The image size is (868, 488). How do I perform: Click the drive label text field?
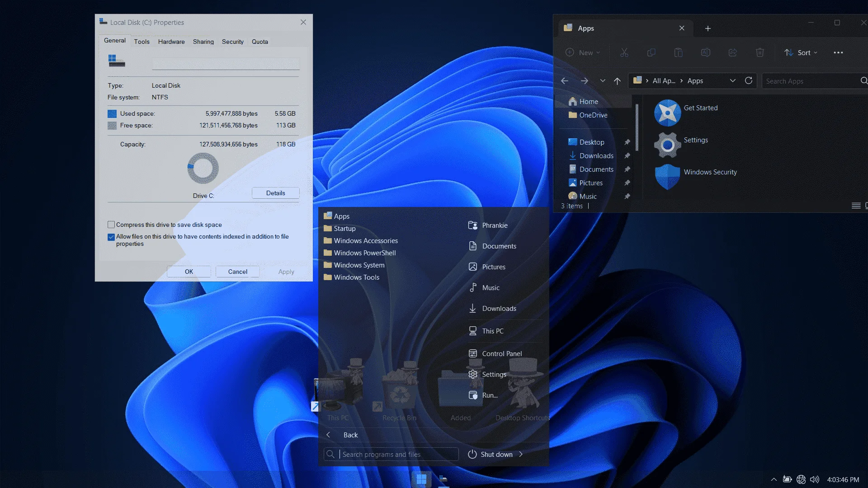coord(226,64)
